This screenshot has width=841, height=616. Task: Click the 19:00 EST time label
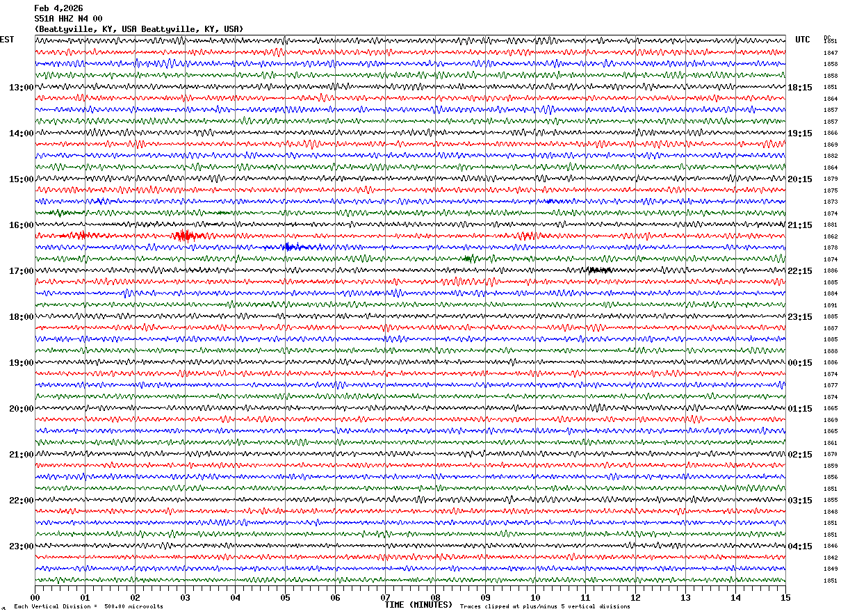[22, 363]
